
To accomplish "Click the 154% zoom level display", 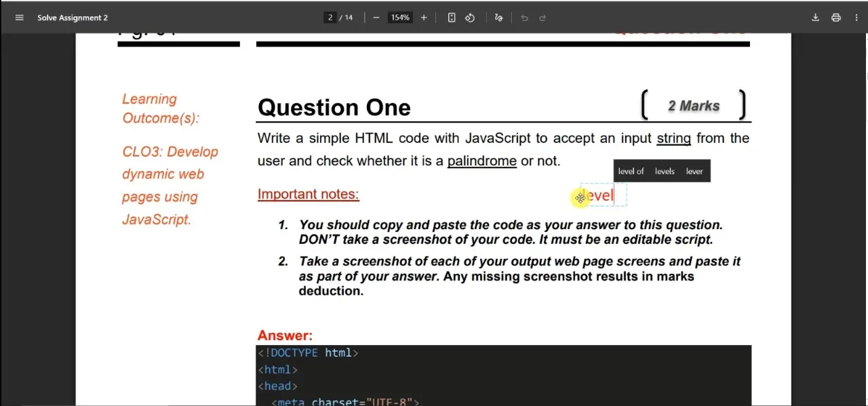I will [399, 17].
